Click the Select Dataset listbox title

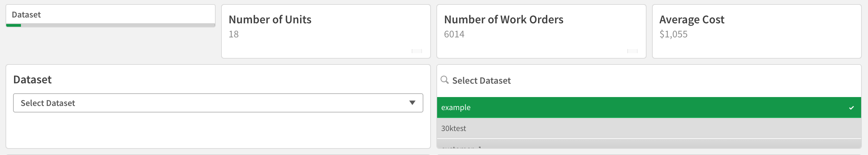[x=481, y=81]
